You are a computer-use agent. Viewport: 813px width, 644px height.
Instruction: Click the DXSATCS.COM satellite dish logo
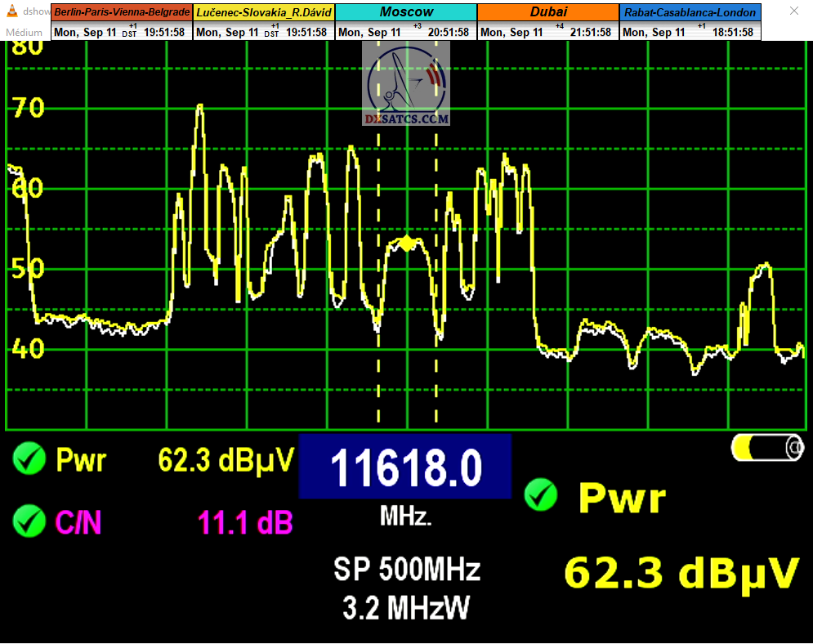(x=406, y=83)
